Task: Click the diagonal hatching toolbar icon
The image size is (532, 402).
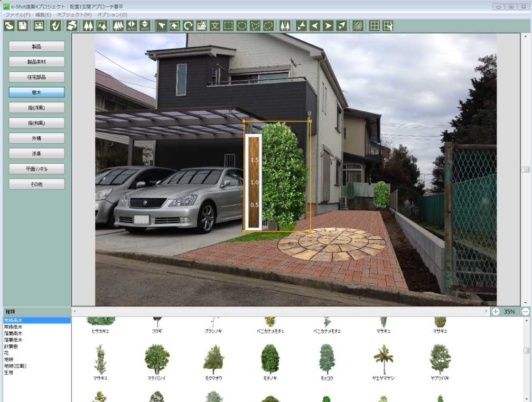Action: pyautogui.click(x=358, y=26)
